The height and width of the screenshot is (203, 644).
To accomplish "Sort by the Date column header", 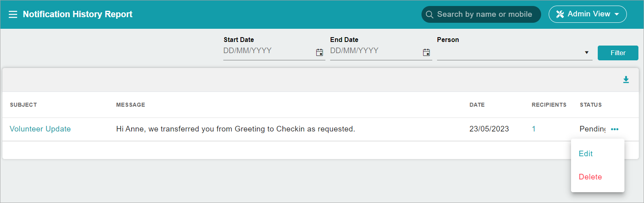I will pyautogui.click(x=477, y=105).
